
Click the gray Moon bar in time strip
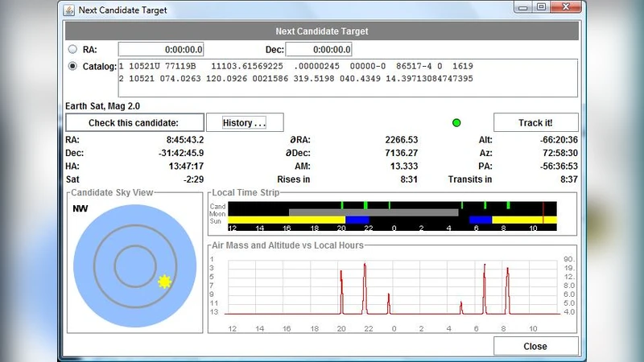coord(374,212)
